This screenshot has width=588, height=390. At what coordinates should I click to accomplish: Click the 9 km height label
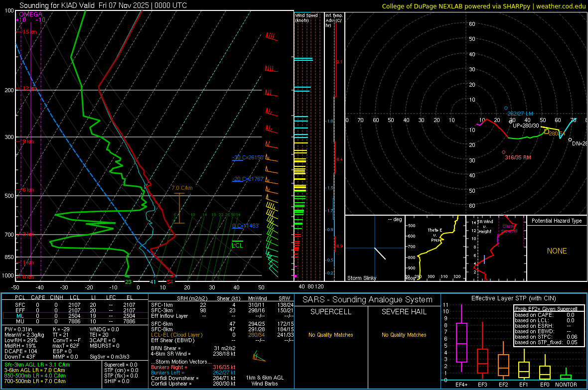click(x=28, y=142)
